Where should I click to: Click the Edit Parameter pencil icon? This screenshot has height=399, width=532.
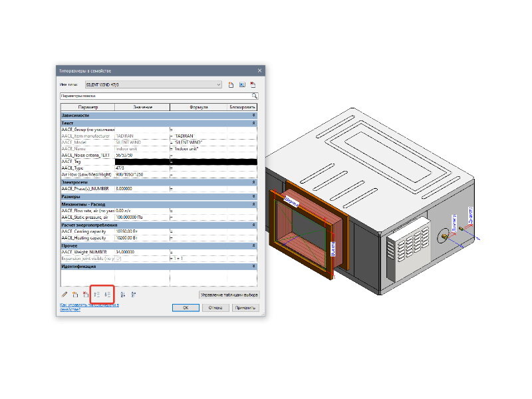64,295
